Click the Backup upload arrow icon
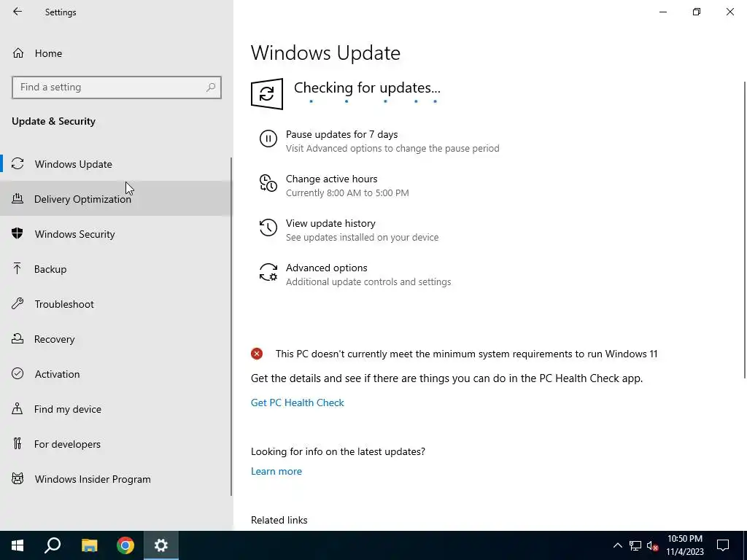The width and height of the screenshot is (747, 560). 18,268
